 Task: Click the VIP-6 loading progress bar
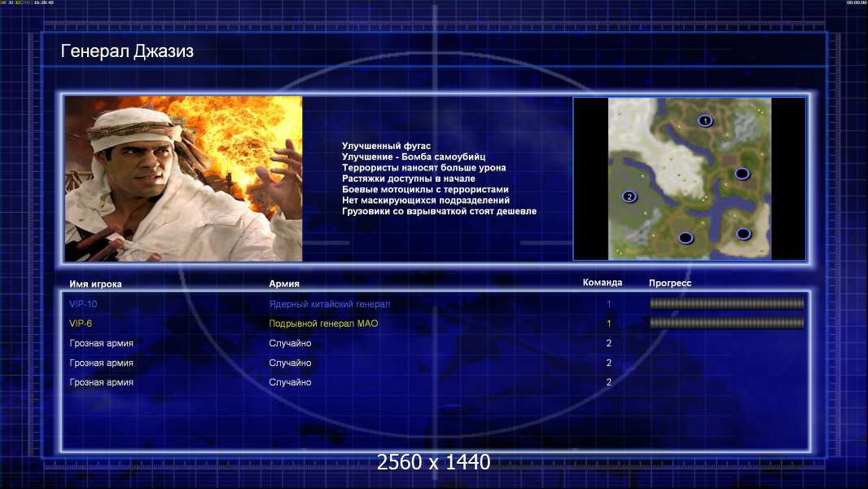point(727,323)
